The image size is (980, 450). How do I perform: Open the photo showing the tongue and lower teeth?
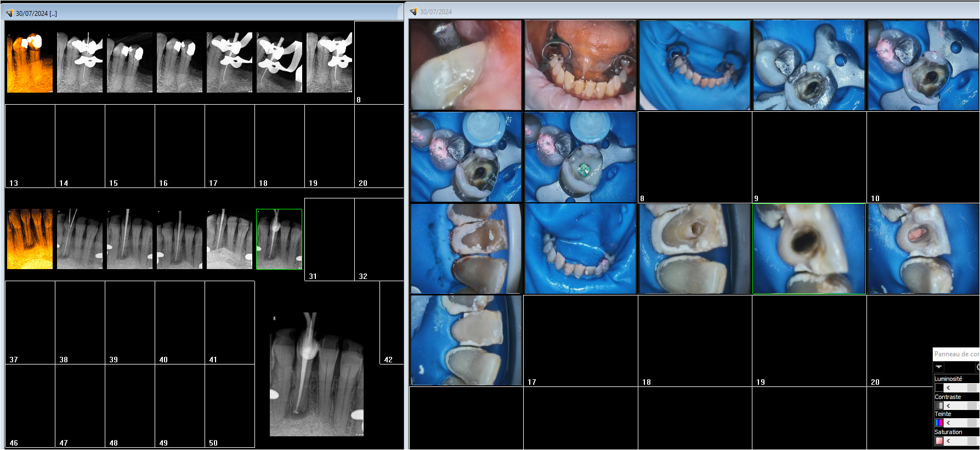580,65
